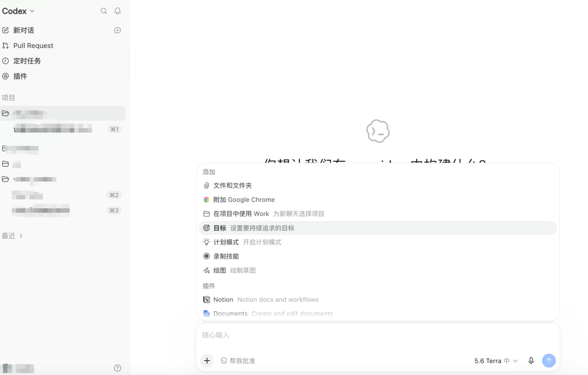Choose the Documents plugin
This screenshot has height=375, width=588.
[378, 313]
